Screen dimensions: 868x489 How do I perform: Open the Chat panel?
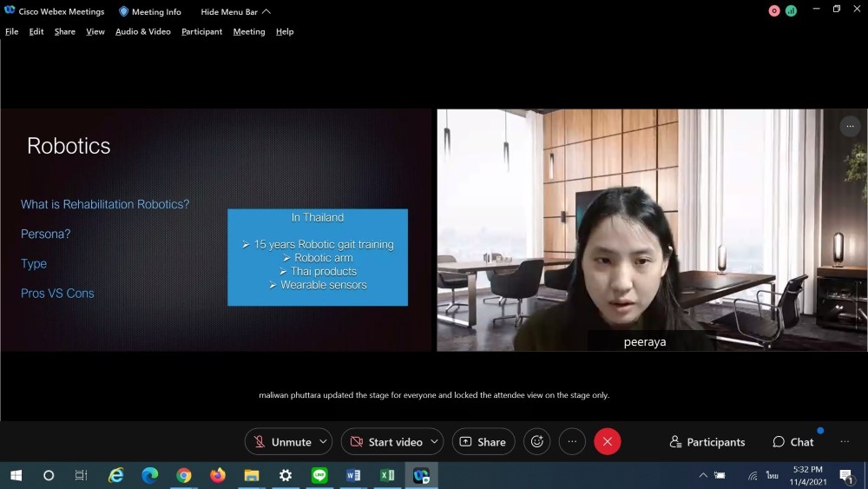coord(793,442)
